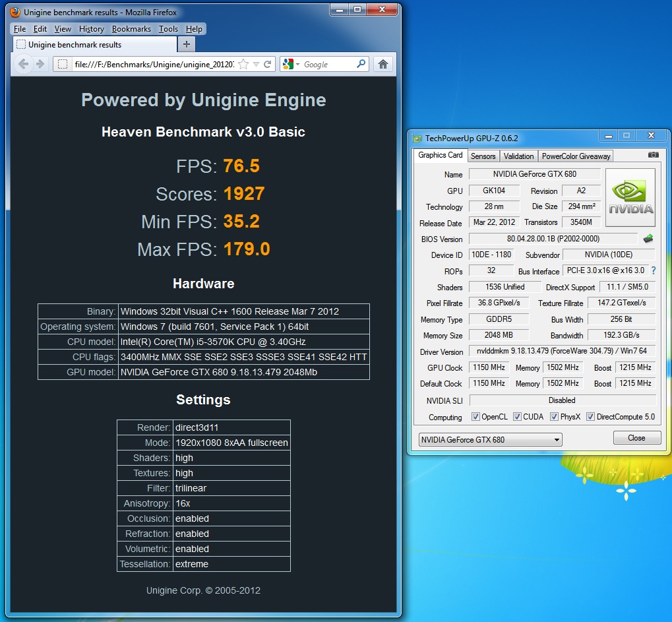
Task: Click the GPU-Z camera screenshot icon
Action: tap(653, 155)
